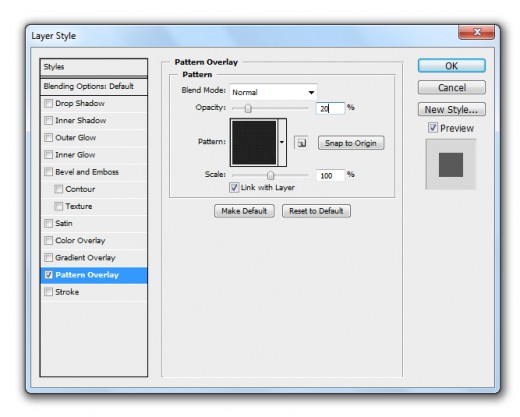Toggle the Link with Layer checkbox

[234, 187]
